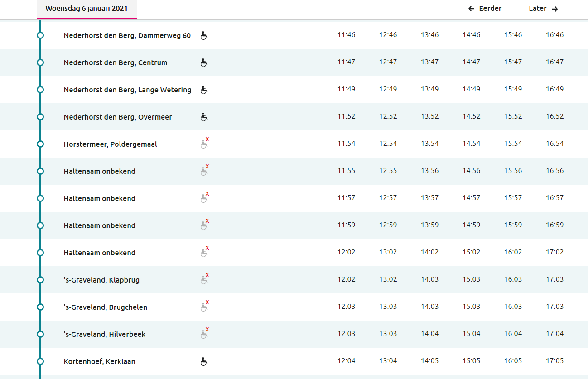The image size is (588, 379).
Task: Open stop Horstermeer, Poldergemaal
Action: pos(111,144)
